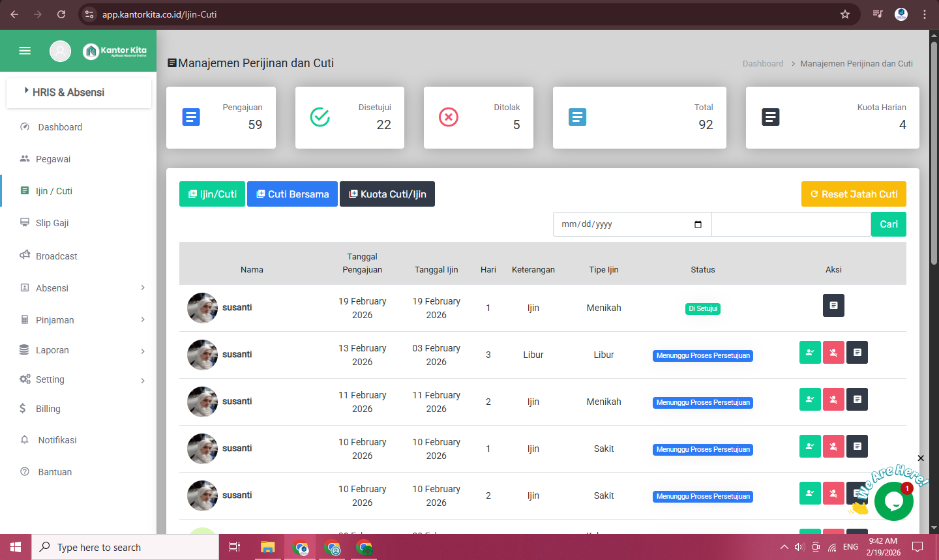Close the We Are Here chat popup
939x560 pixels.
coord(921,458)
